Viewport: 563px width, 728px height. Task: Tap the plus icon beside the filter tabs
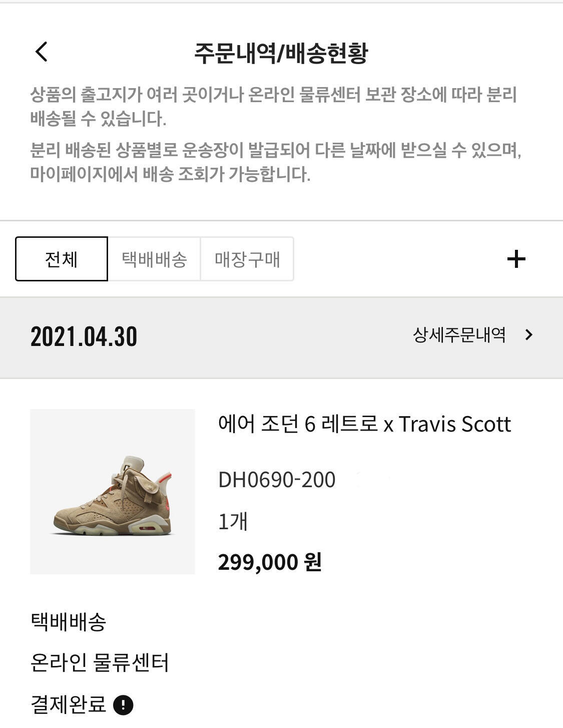tap(516, 259)
